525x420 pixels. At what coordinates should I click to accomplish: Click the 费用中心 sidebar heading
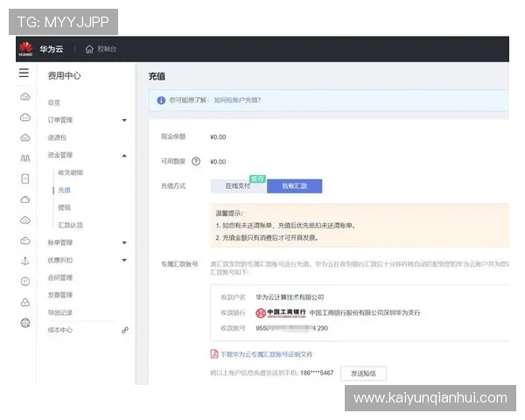point(64,76)
